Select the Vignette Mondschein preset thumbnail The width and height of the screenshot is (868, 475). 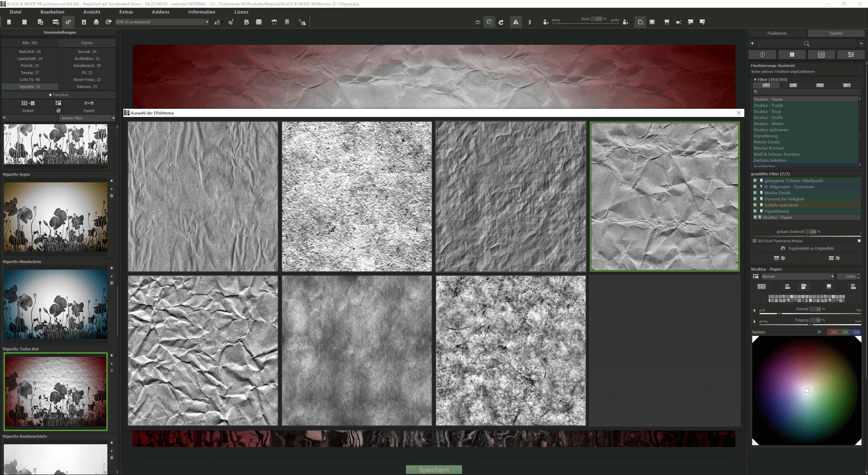point(56,304)
